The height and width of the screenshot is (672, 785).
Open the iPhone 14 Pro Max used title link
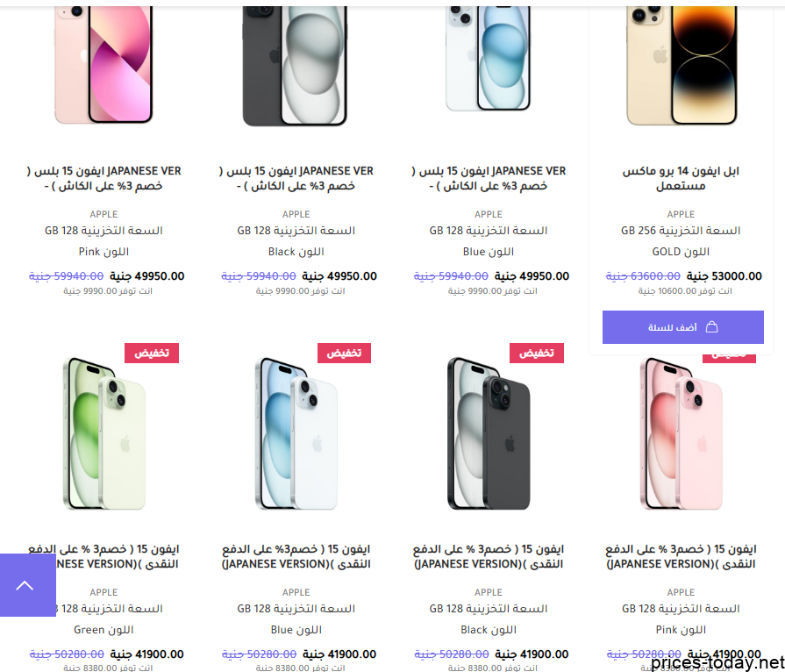[x=681, y=178]
